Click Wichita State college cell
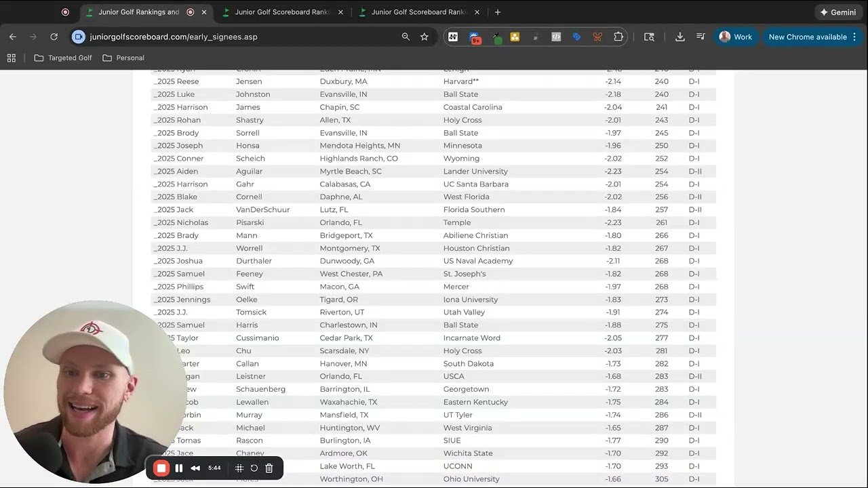868x488 pixels. click(468, 453)
